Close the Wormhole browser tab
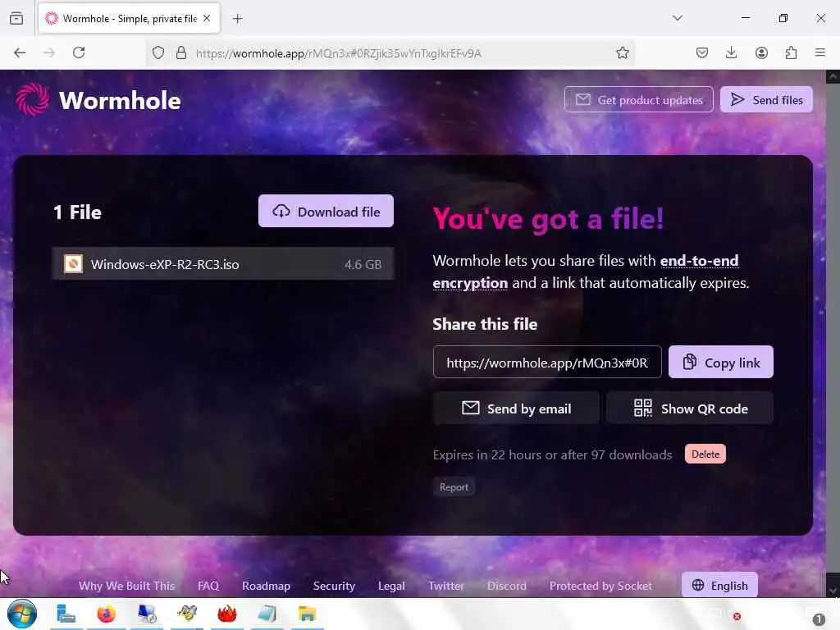 [x=207, y=18]
